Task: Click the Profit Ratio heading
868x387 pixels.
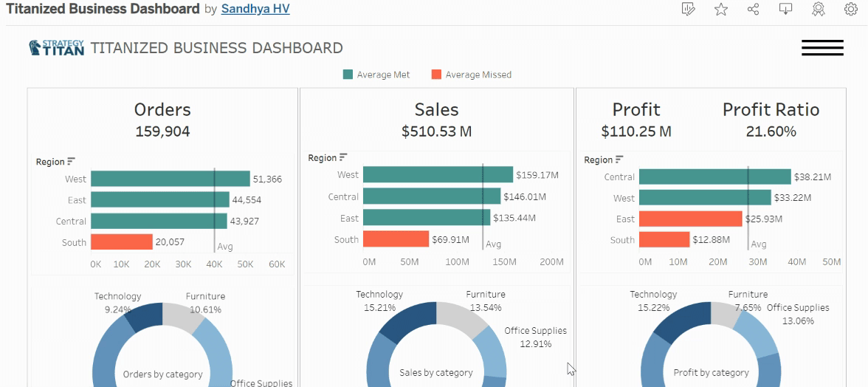Action: [x=771, y=109]
